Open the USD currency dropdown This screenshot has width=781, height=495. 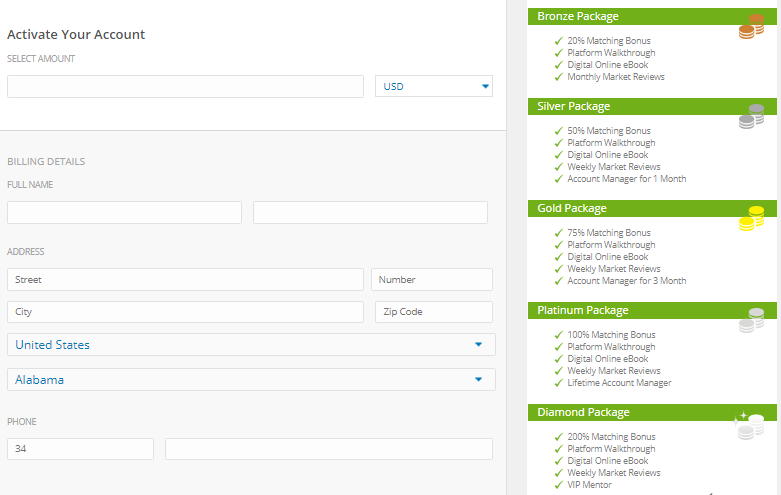click(434, 86)
